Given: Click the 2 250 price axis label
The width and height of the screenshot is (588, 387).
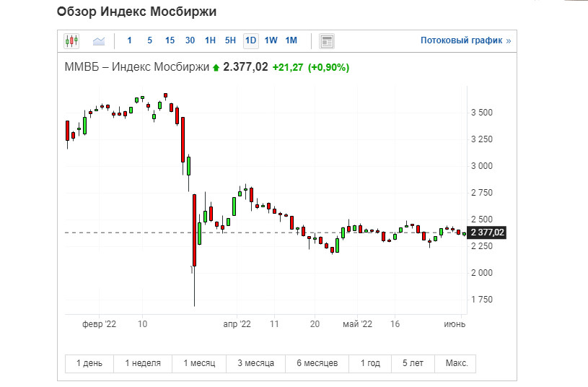Looking at the screenshot, I should pyautogui.click(x=481, y=246).
